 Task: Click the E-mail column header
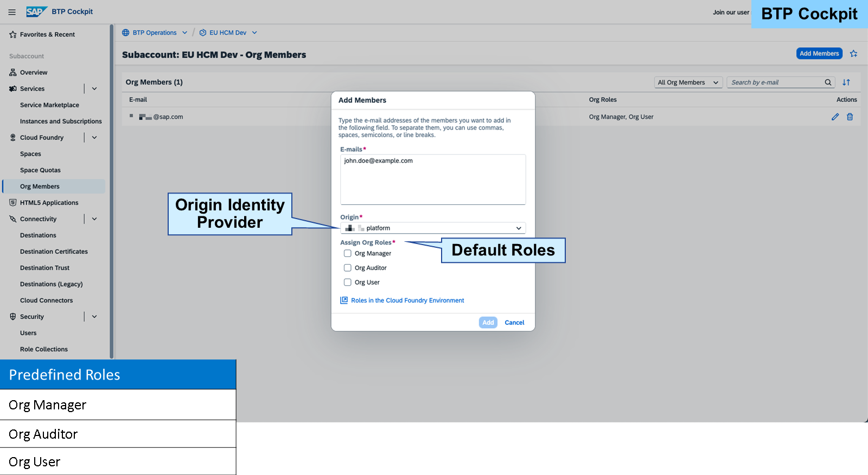(x=138, y=100)
